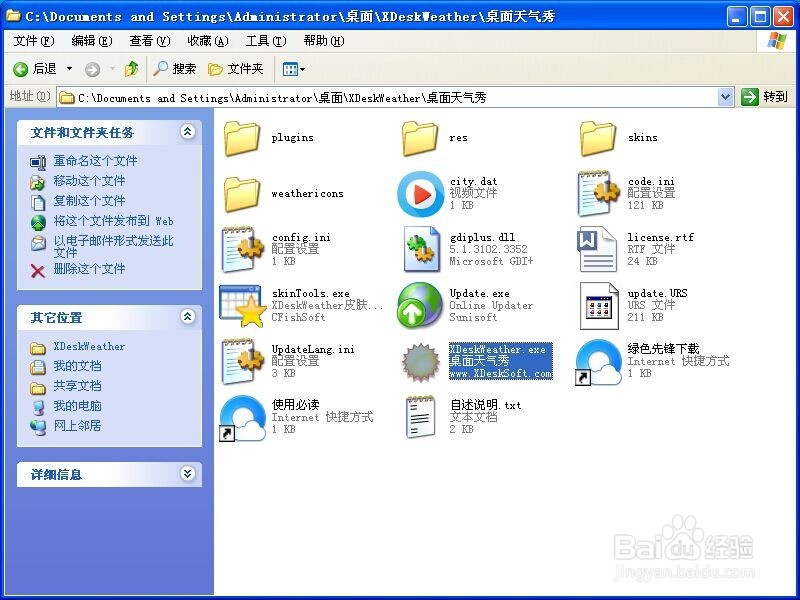Go to XDeskWeather in other places

pyautogui.click(x=89, y=346)
